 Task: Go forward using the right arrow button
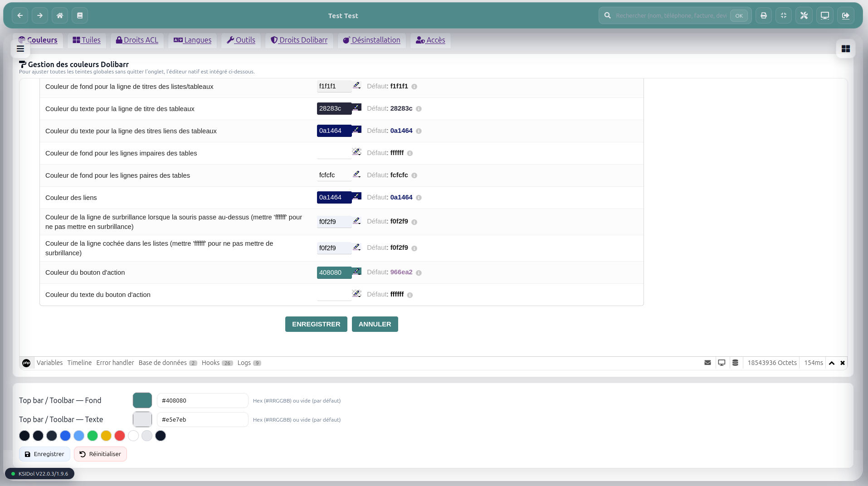(x=40, y=15)
